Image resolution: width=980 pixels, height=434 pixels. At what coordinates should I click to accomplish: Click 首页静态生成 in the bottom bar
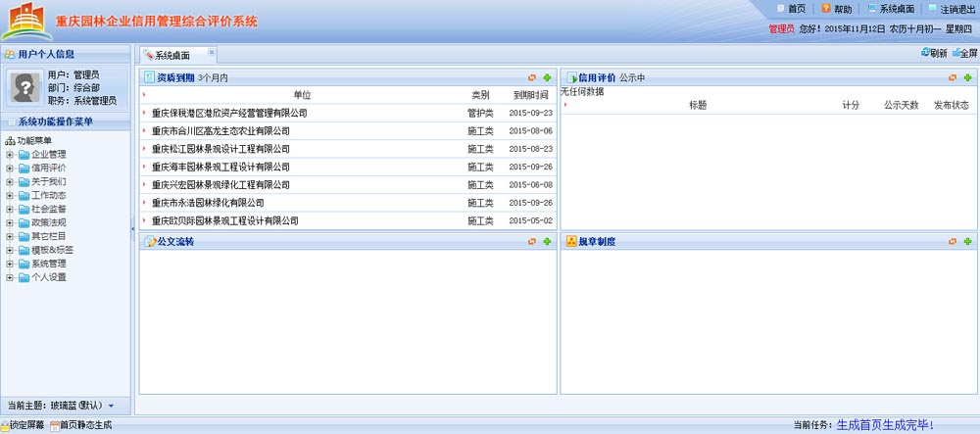pyautogui.click(x=85, y=426)
